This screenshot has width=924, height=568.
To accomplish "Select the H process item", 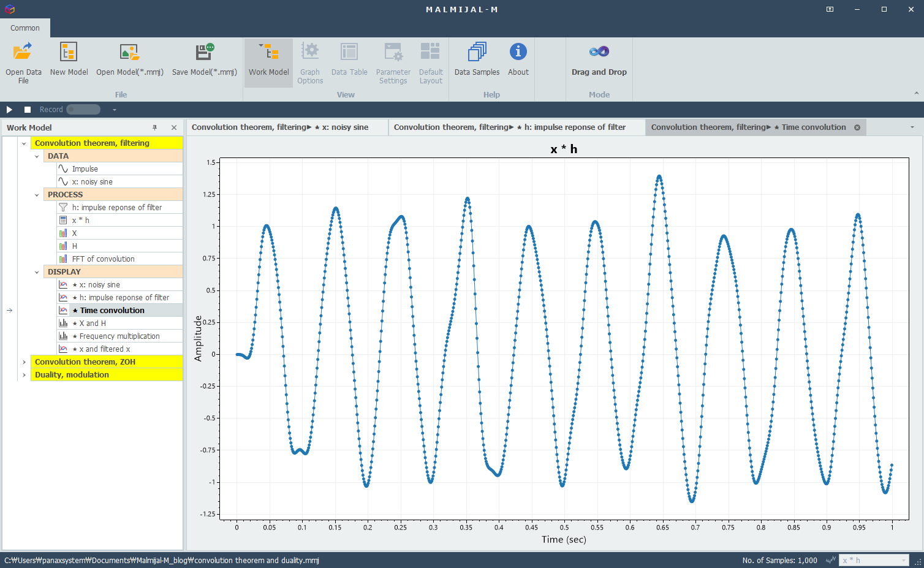I will coord(119,246).
